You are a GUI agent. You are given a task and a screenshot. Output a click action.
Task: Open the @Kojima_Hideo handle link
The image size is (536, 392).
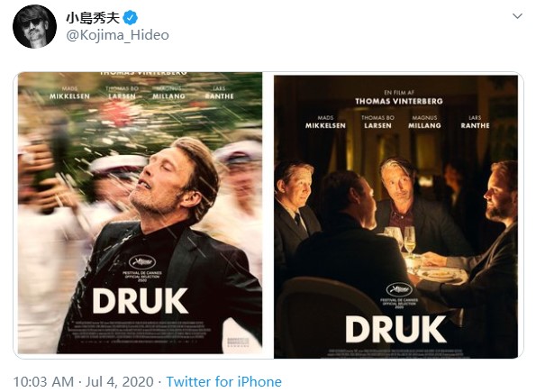point(117,35)
